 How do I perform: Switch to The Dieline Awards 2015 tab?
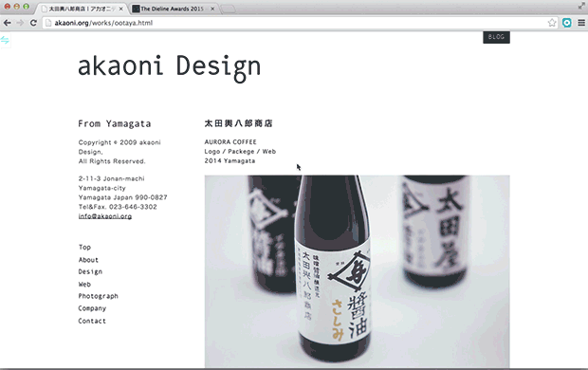coord(174,9)
